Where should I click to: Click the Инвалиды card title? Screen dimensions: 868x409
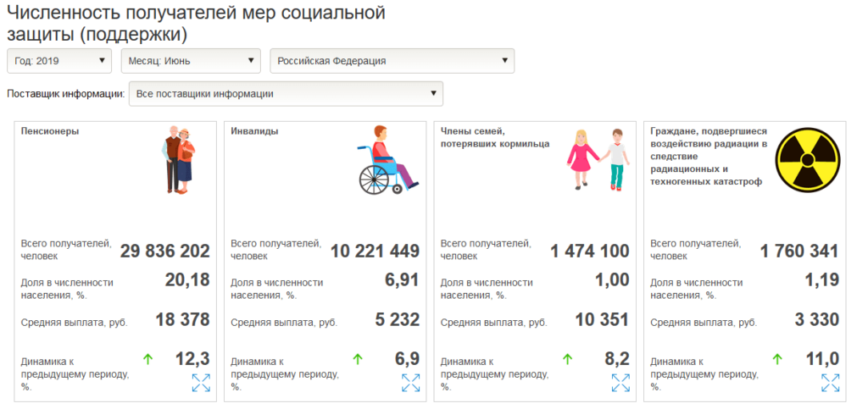click(x=254, y=131)
